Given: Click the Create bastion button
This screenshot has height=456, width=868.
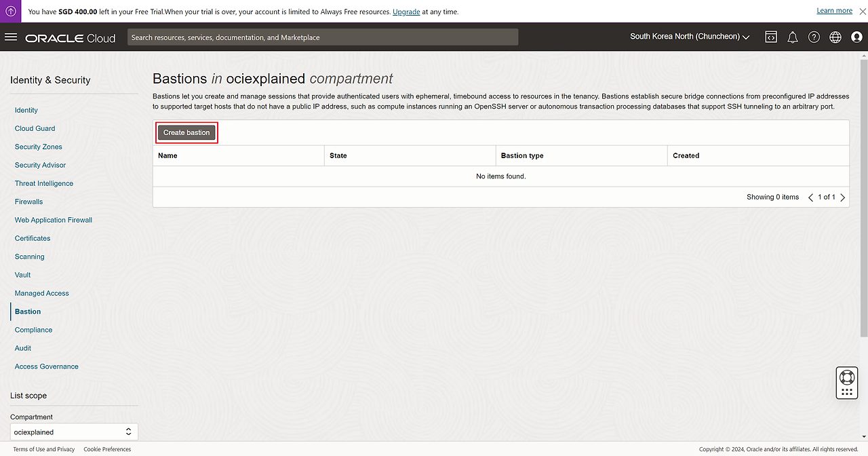Looking at the screenshot, I should pyautogui.click(x=186, y=133).
